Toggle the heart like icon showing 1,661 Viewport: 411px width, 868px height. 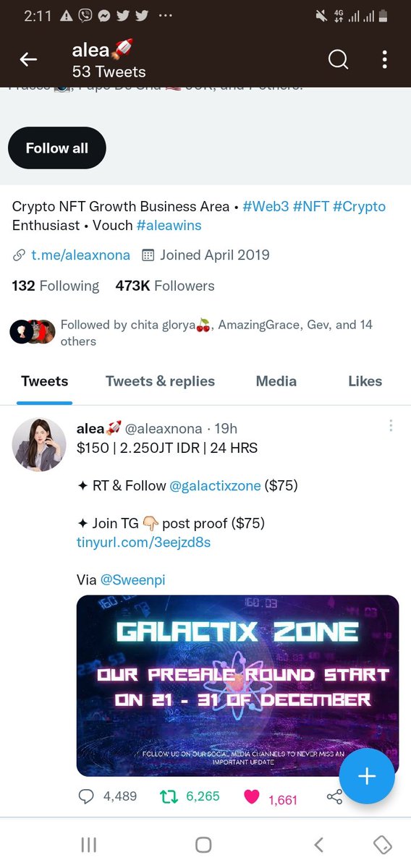coord(252,797)
